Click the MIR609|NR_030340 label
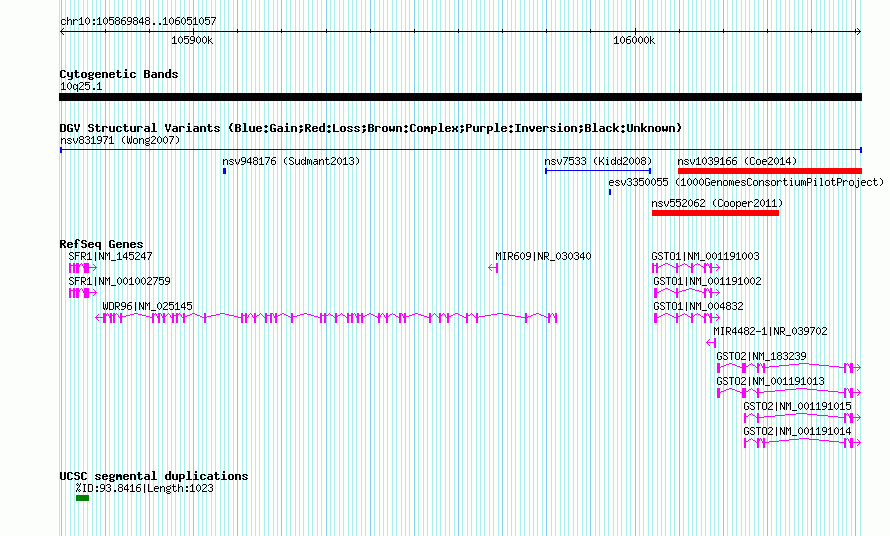890x536 pixels. (543, 256)
